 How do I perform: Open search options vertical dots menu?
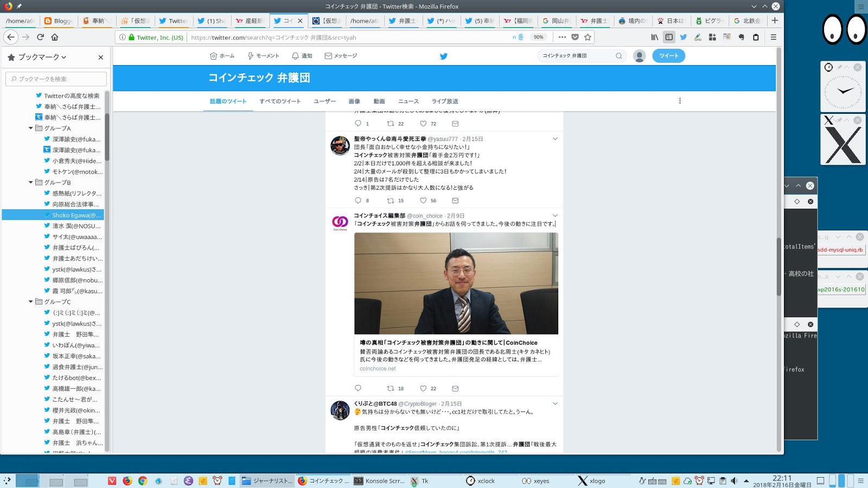click(680, 101)
